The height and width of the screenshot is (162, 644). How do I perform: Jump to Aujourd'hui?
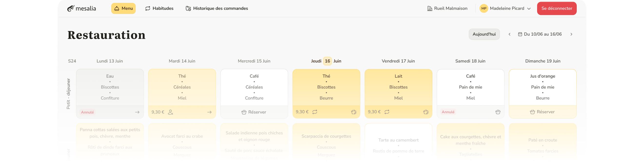click(x=484, y=34)
